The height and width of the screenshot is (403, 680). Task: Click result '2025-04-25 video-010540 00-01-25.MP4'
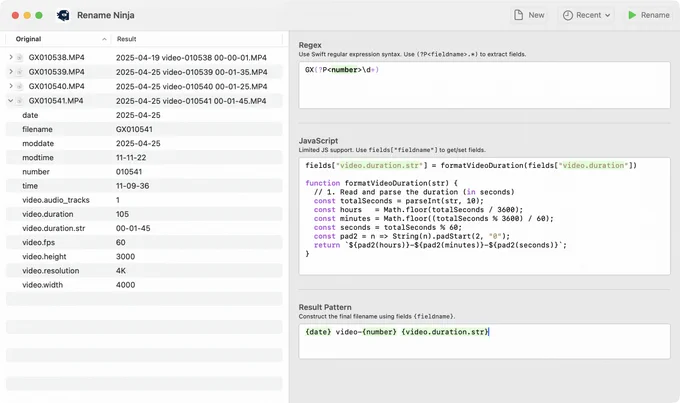click(x=192, y=86)
